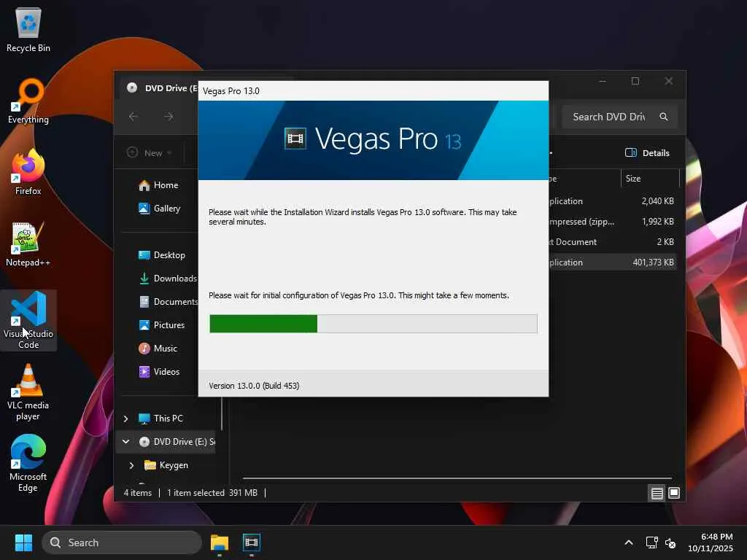The height and width of the screenshot is (560, 747).
Task: Click the Vegas Pro installation progress bar
Action: coord(373,324)
